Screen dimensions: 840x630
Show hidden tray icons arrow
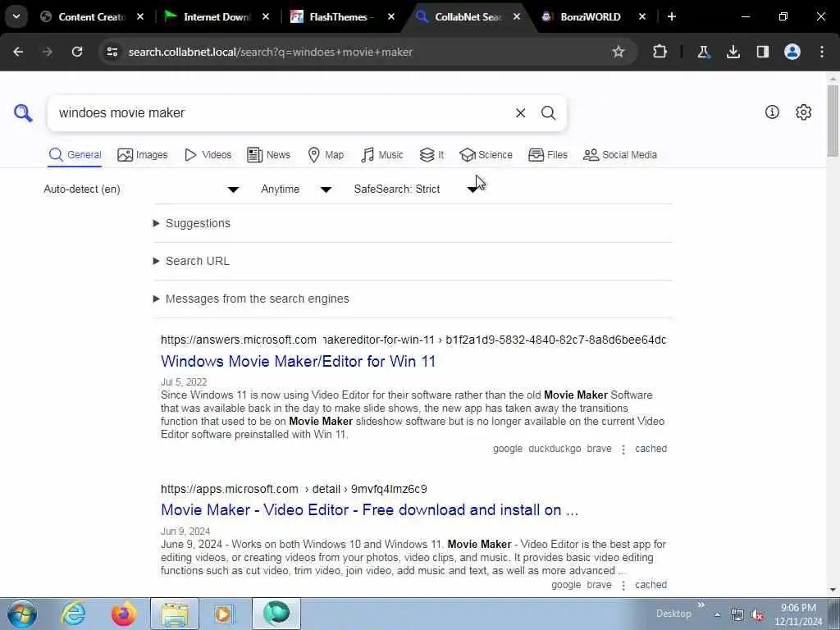[x=717, y=614]
